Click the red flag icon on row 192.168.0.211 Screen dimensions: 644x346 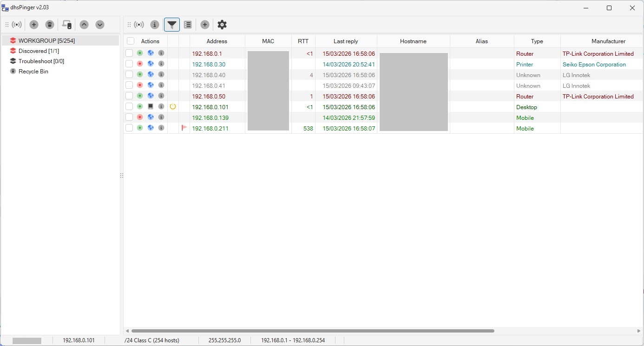(x=184, y=128)
